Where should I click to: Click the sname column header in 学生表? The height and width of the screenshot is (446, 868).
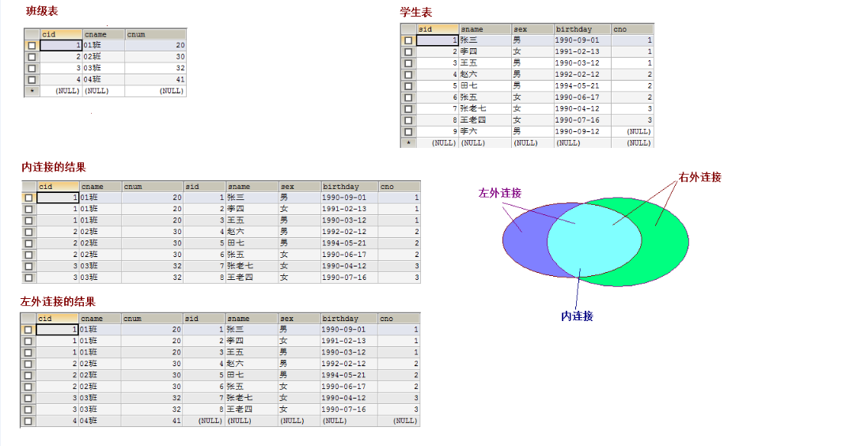pyautogui.click(x=485, y=28)
